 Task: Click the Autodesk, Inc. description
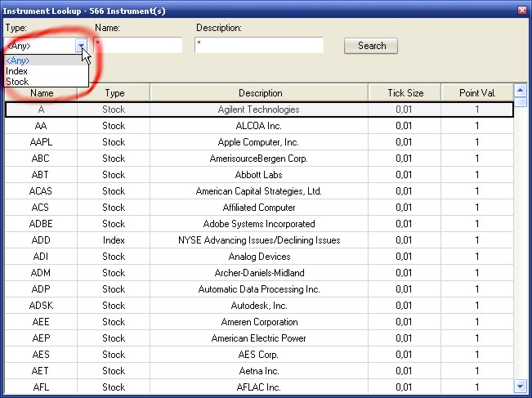(259, 306)
